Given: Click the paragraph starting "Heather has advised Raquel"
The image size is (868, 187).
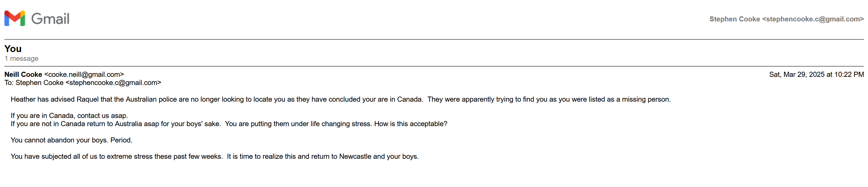Looking at the screenshot, I should coord(217,99).
